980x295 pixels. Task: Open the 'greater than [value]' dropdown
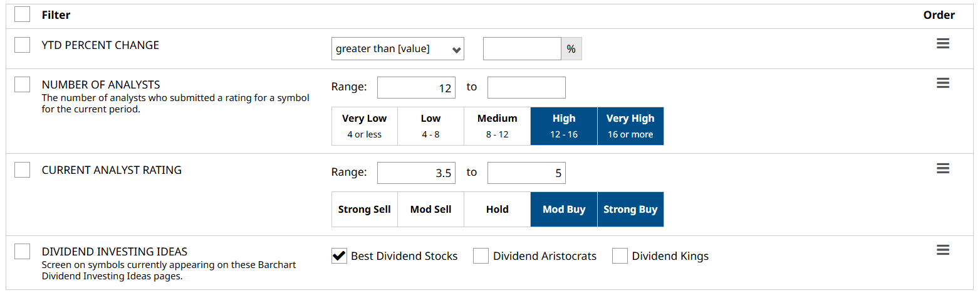click(397, 49)
